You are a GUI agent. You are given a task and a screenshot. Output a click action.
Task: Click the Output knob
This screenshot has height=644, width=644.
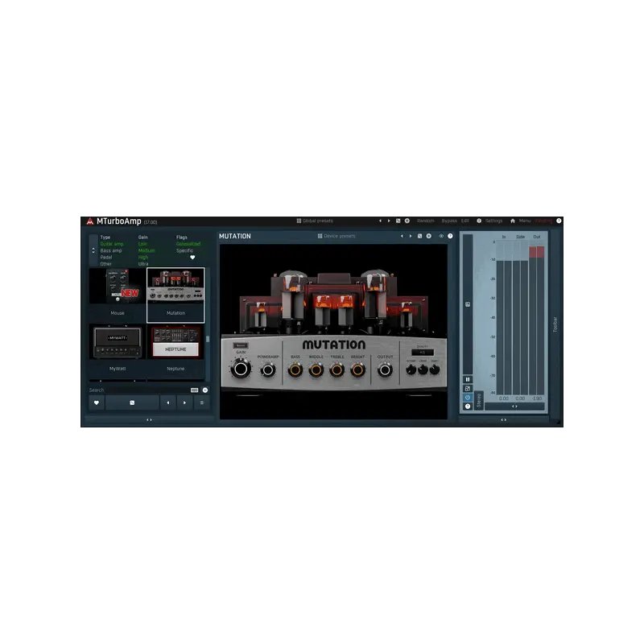coord(385,370)
